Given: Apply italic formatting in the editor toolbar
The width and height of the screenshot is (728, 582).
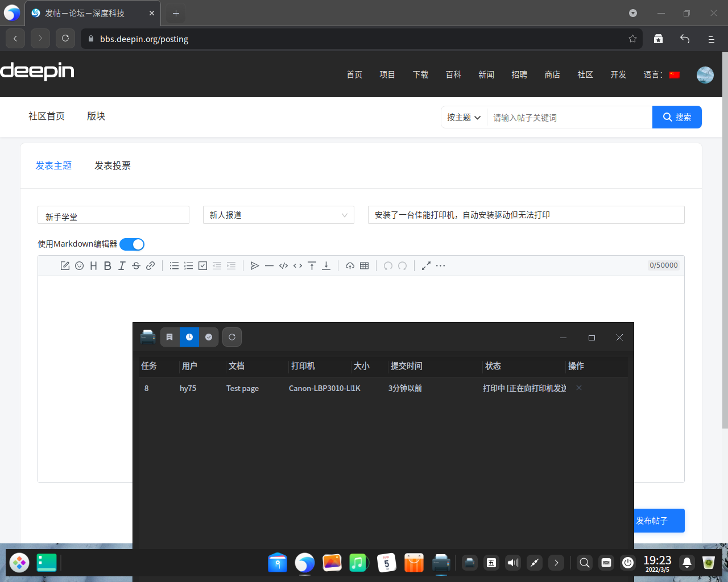Looking at the screenshot, I should coord(122,265).
